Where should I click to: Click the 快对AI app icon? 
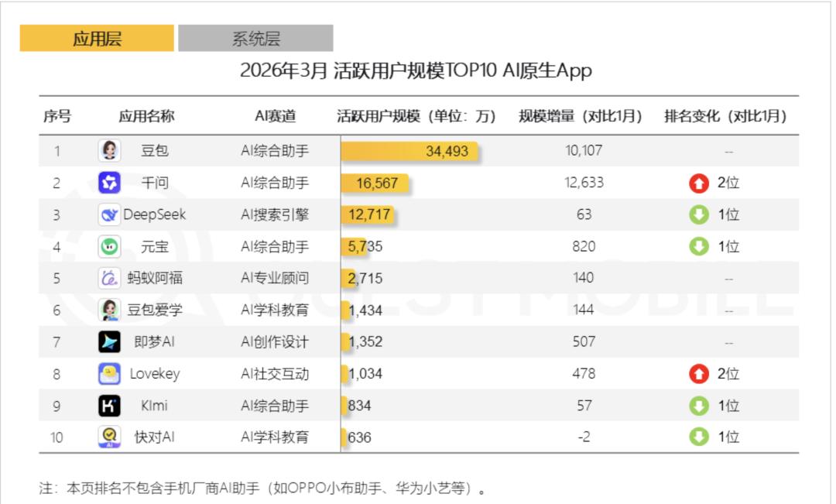[109, 437]
